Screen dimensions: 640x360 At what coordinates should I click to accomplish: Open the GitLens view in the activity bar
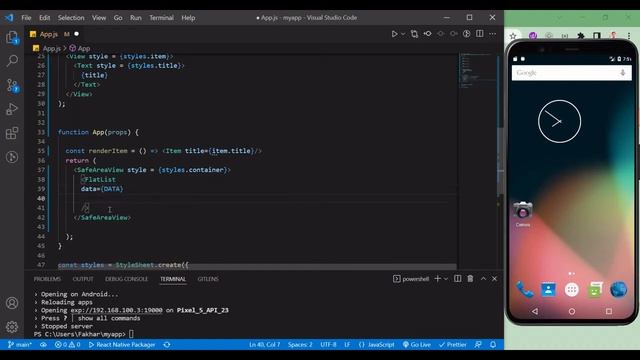tap(12, 157)
